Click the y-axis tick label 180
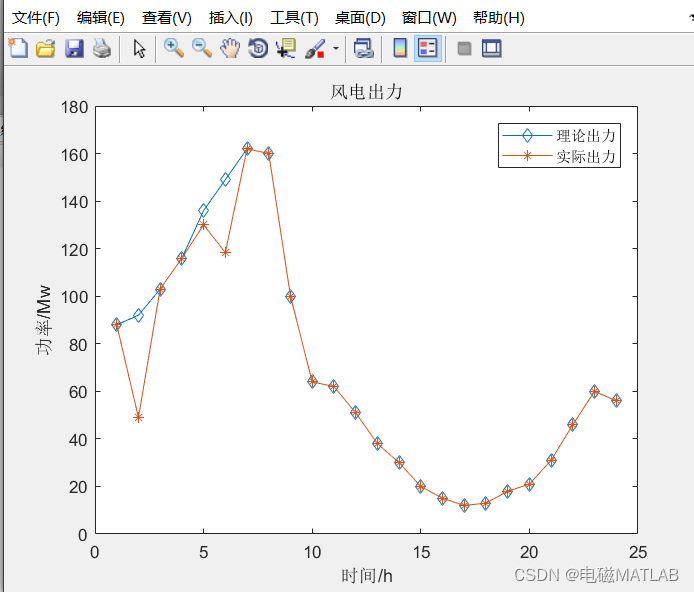 click(x=74, y=108)
